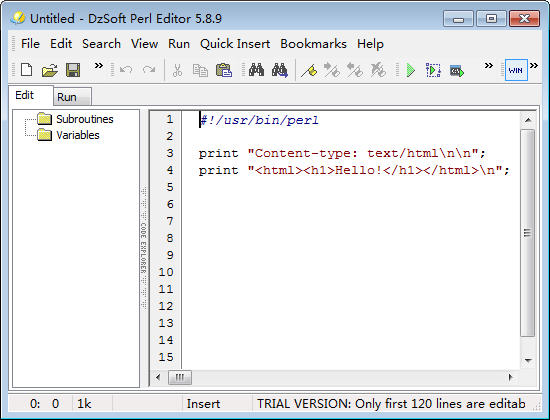Undo the last edit
This screenshot has height=420, width=550.
click(126, 70)
